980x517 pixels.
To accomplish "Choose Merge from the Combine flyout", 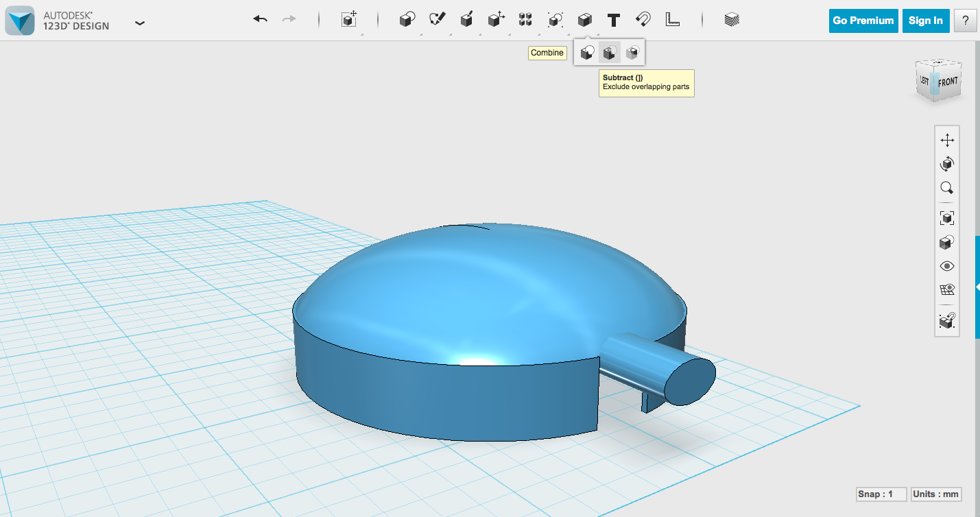I will pyautogui.click(x=586, y=52).
